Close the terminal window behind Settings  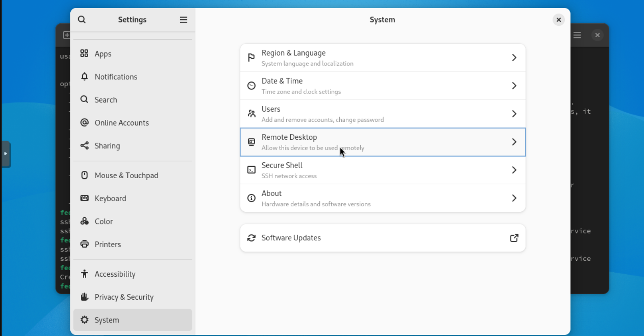pos(597,35)
